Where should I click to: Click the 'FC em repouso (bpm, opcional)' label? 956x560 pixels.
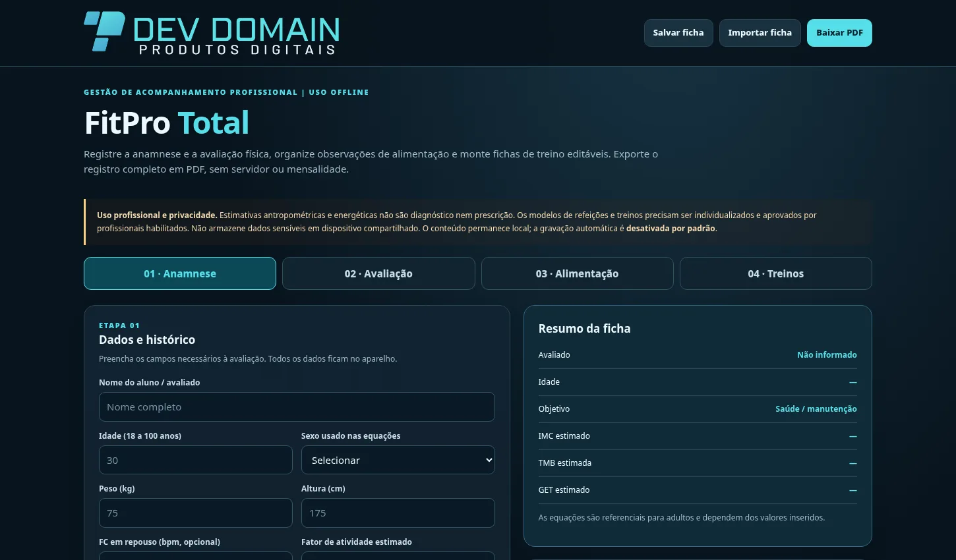[160, 542]
